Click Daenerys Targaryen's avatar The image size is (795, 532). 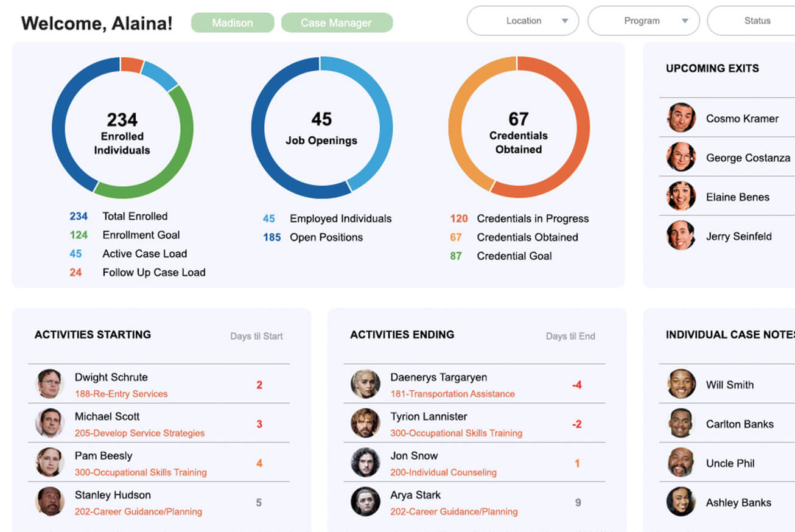[365, 384]
